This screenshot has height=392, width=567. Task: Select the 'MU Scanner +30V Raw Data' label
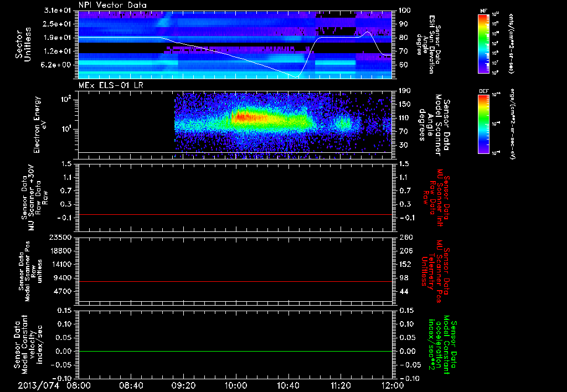click(x=34, y=198)
